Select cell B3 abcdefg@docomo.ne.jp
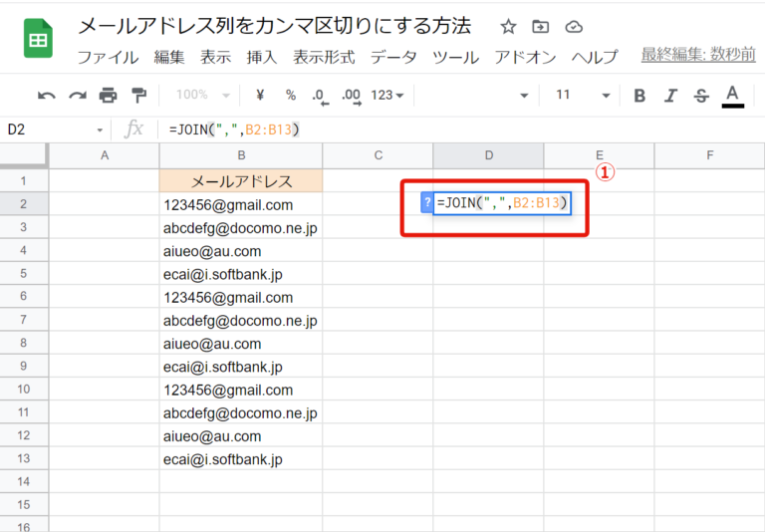Image resolution: width=765 pixels, height=532 pixels. click(241, 227)
